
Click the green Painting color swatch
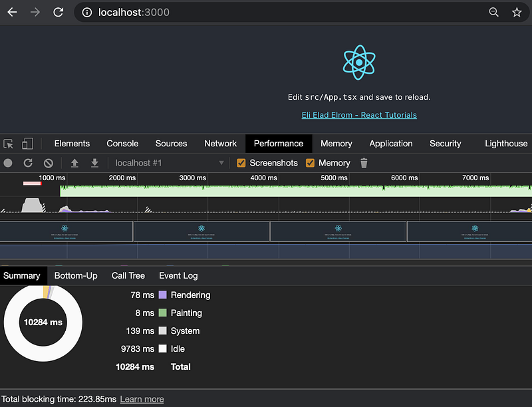point(163,313)
